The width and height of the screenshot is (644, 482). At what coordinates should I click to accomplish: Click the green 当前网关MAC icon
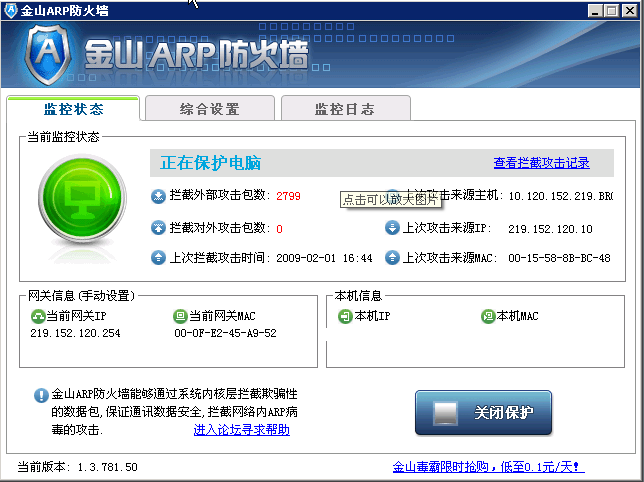coord(180,316)
